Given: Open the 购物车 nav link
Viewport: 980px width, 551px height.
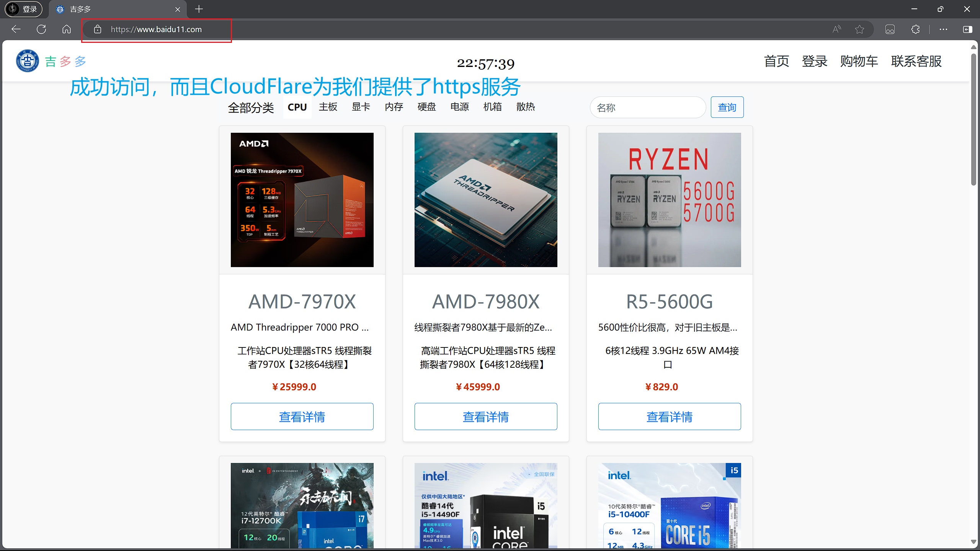Looking at the screenshot, I should 859,61.
